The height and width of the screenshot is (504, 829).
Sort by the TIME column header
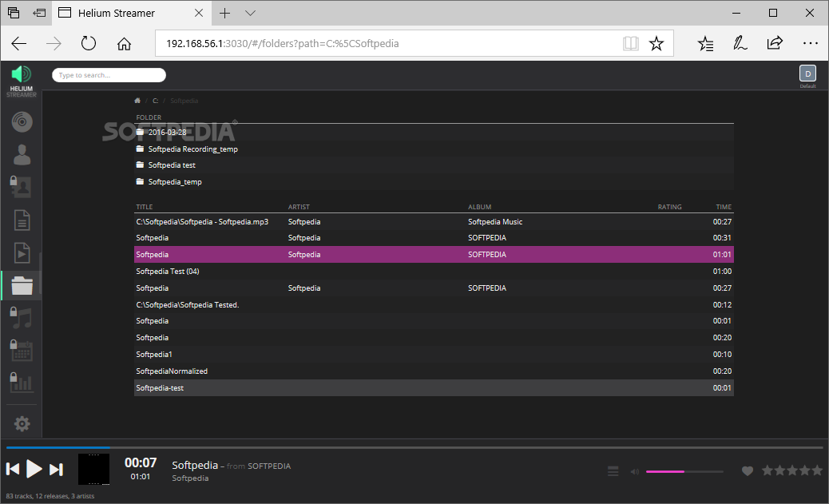(x=724, y=207)
